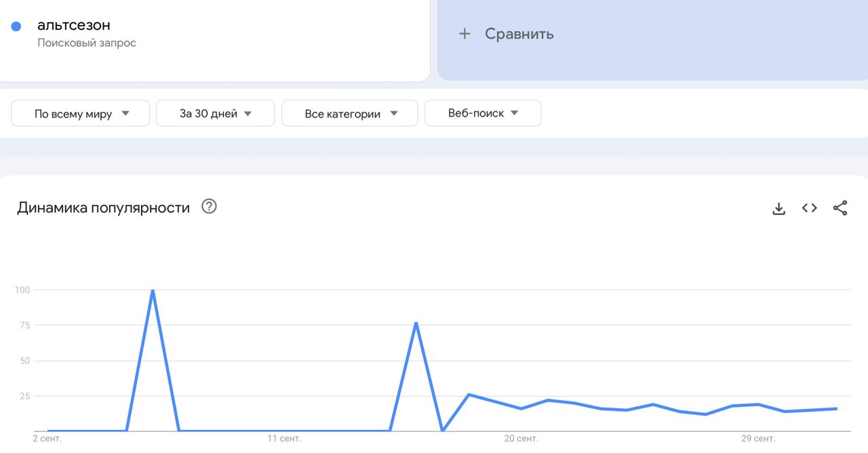The image size is (868, 453).
Task: Expand the Все категории dropdown
Action: [349, 113]
